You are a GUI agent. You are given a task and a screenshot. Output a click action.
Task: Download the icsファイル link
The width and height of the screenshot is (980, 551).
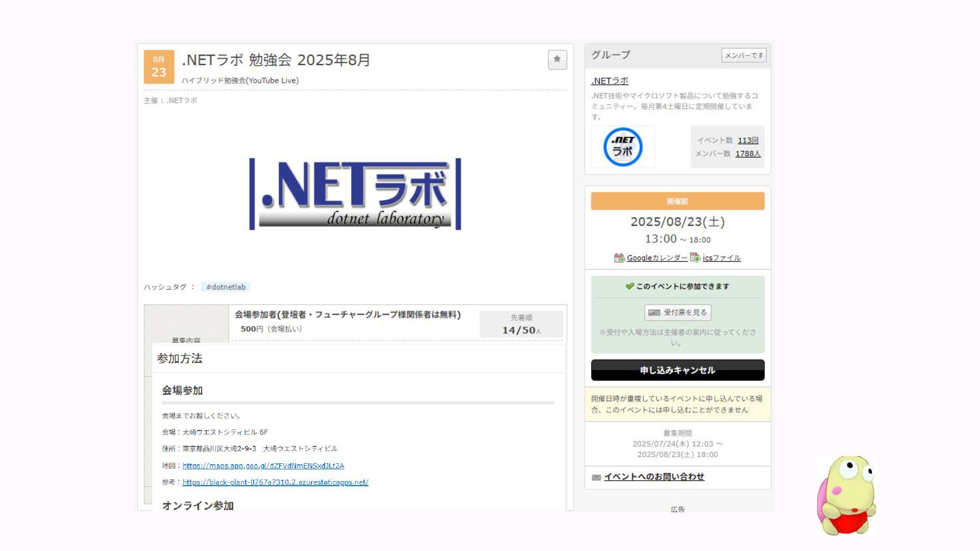tap(721, 258)
